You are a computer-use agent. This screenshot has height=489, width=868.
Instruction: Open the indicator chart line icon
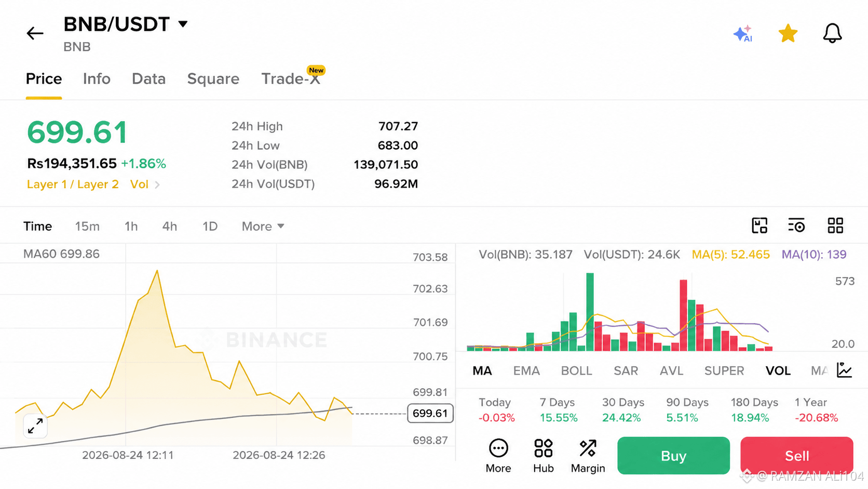point(845,370)
